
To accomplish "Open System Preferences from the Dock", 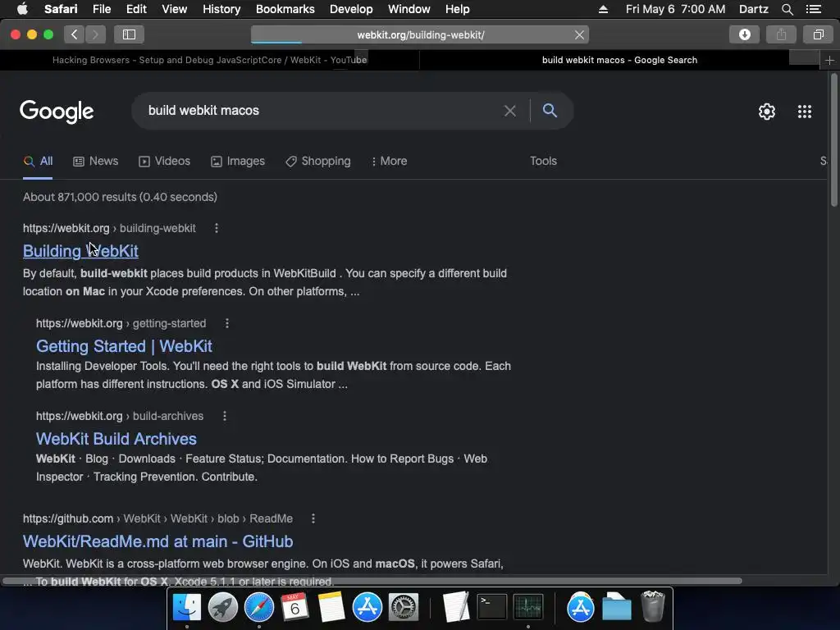I will [403, 607].
